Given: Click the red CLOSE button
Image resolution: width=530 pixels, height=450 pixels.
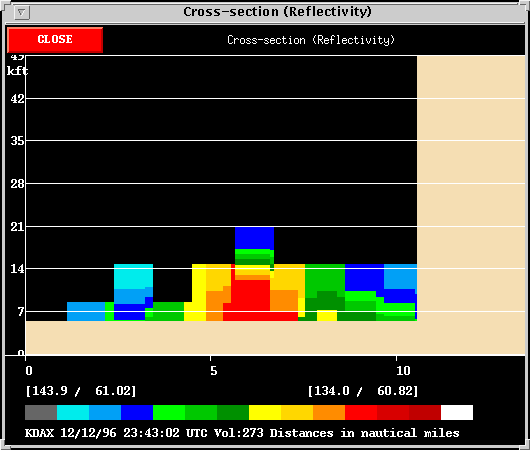Looking at the screenshot, I should pyautogui.click(x=55, y=40).
